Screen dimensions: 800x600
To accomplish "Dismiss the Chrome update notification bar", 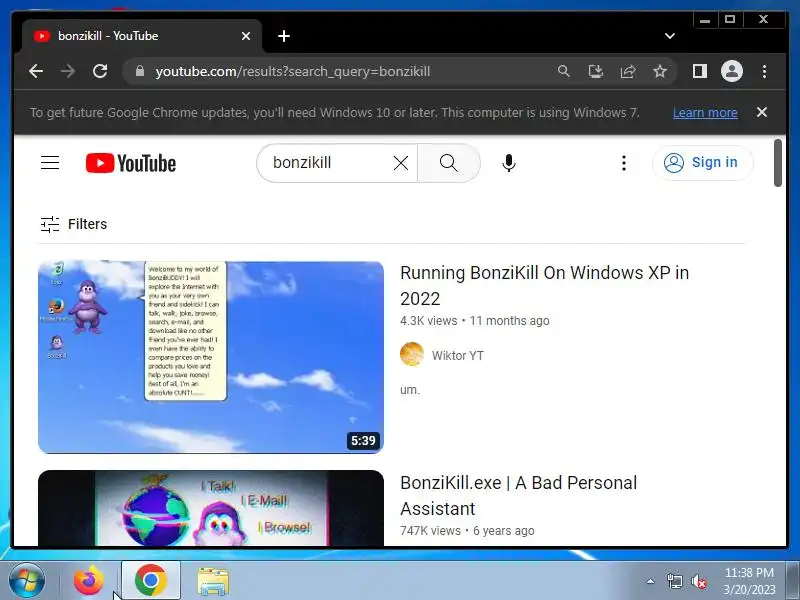I will 762,112.
